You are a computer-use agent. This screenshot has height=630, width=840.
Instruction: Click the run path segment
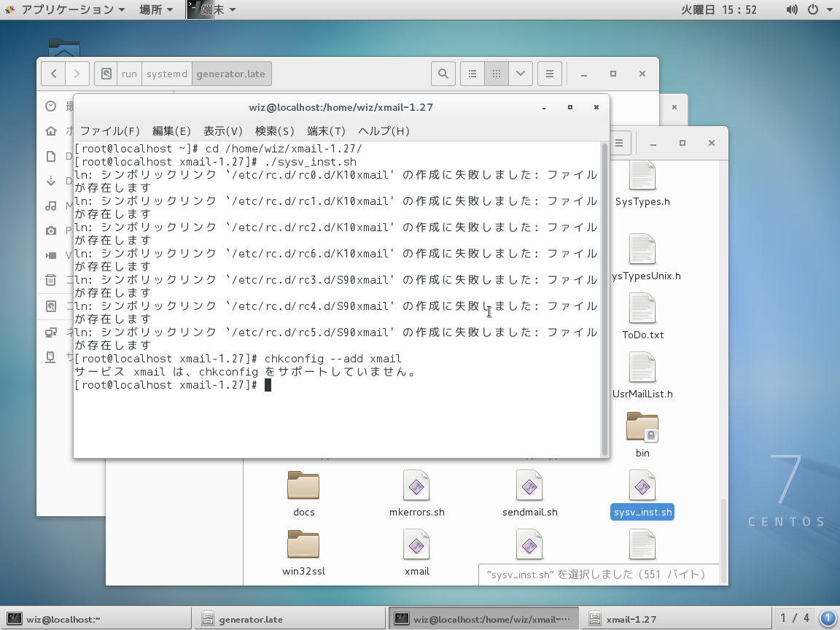pyautogui.click(x=129, y=74)
